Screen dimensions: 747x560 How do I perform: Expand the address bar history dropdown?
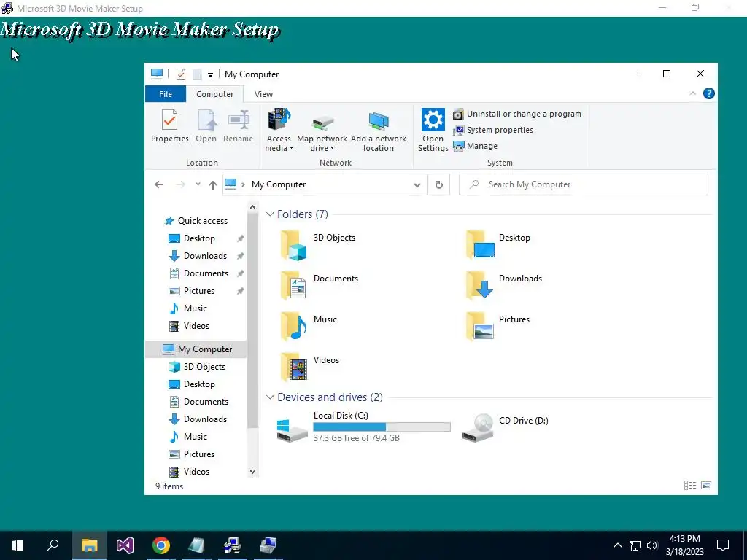tap(417, 184)
